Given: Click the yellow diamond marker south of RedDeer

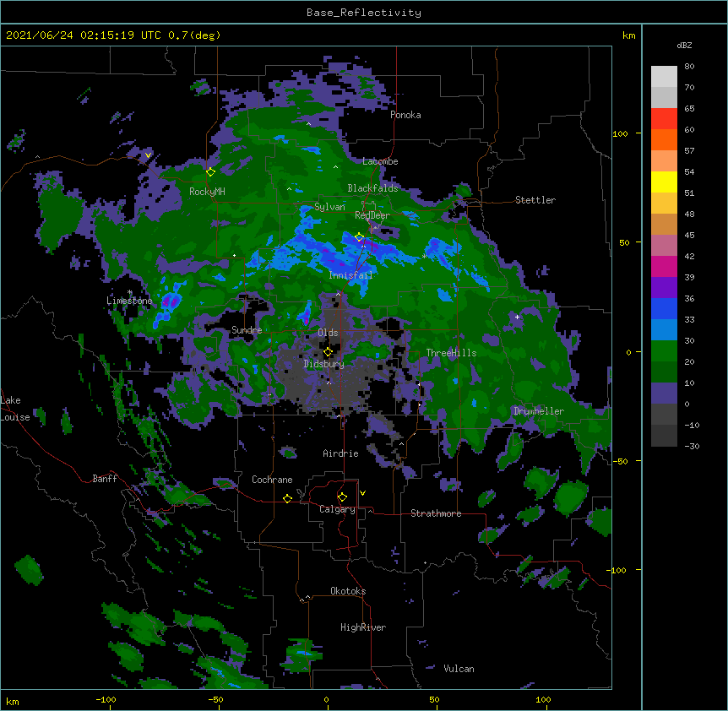Looking at the screenshot, I should 360,237.
